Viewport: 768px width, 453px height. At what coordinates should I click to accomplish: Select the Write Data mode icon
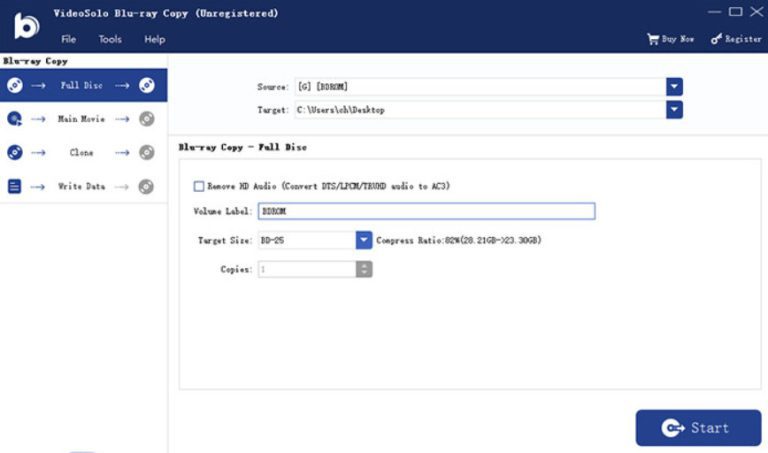(x=15, y=186)
